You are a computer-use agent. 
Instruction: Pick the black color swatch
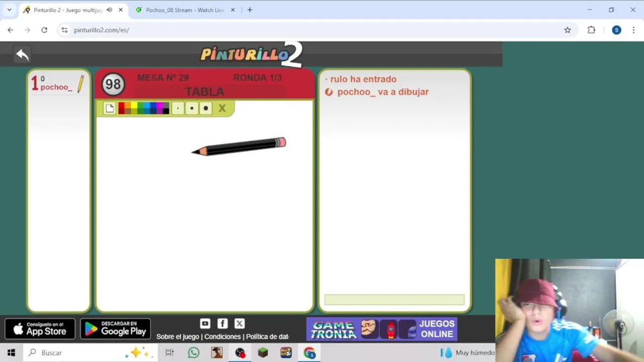point(166,111)
